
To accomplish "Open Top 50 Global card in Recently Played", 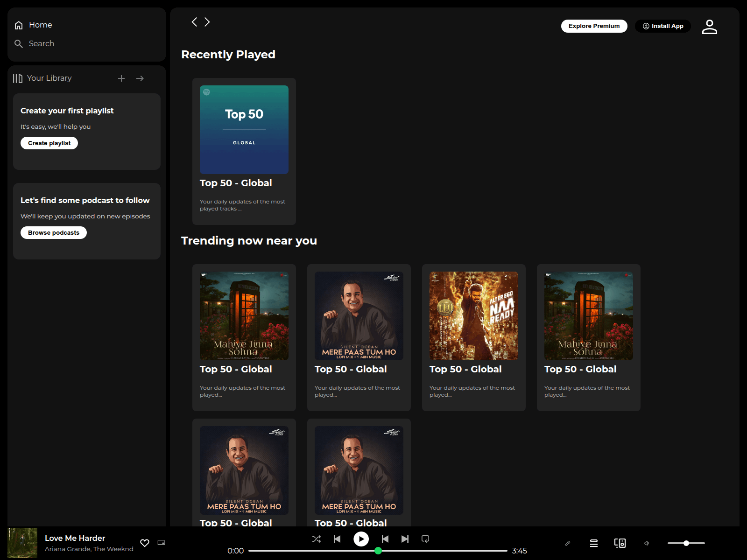I will pyautogui.click(x=244, y=151).
